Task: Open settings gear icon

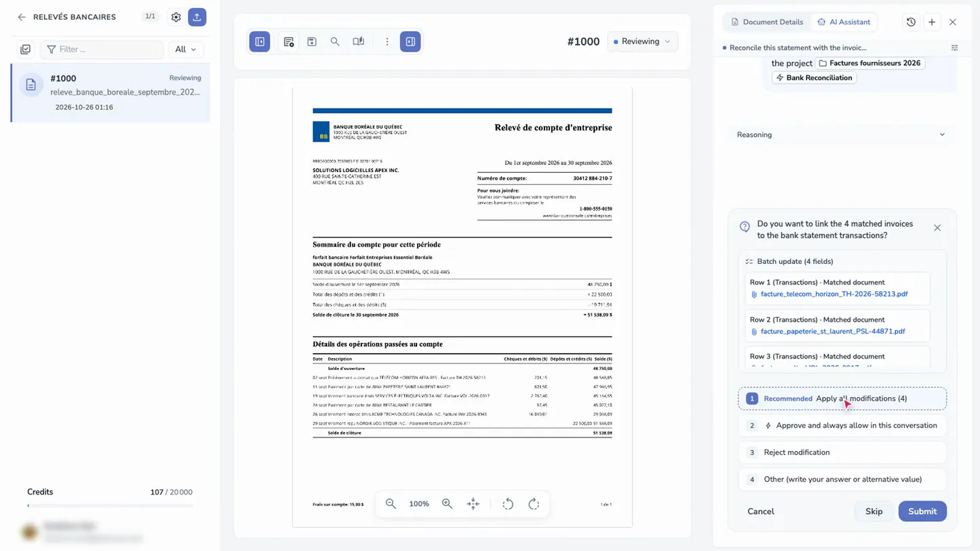Action: pyautogui.click(x=176, y=17)
